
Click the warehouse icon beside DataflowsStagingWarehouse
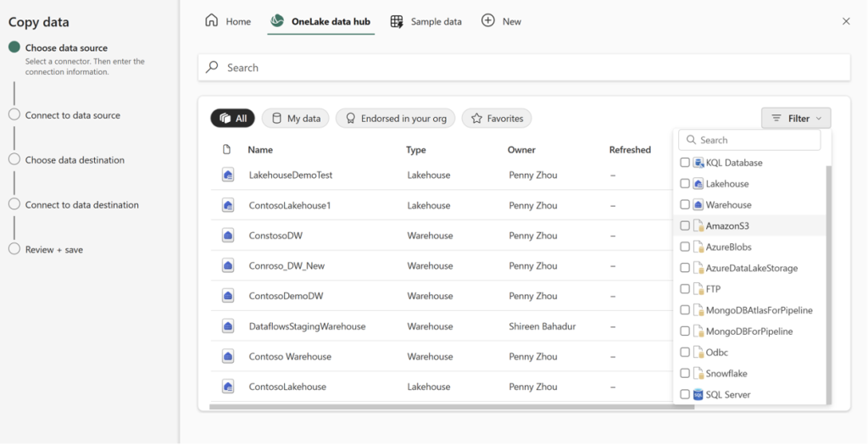[227, 326]
